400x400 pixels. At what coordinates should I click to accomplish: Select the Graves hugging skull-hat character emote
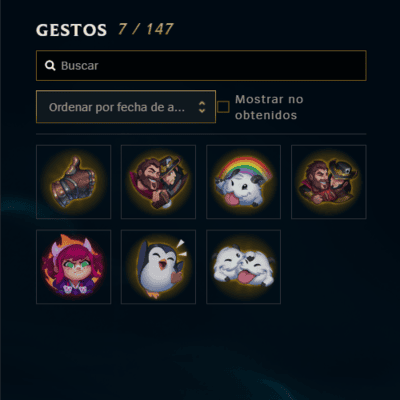click(329, 182)
